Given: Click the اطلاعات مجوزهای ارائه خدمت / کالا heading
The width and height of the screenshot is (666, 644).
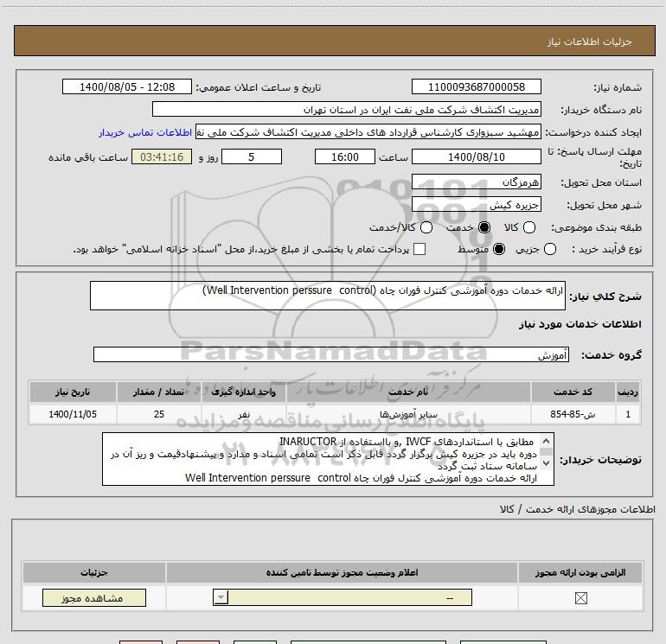Looking at the screenshot, I should click(x=577, y=509).
